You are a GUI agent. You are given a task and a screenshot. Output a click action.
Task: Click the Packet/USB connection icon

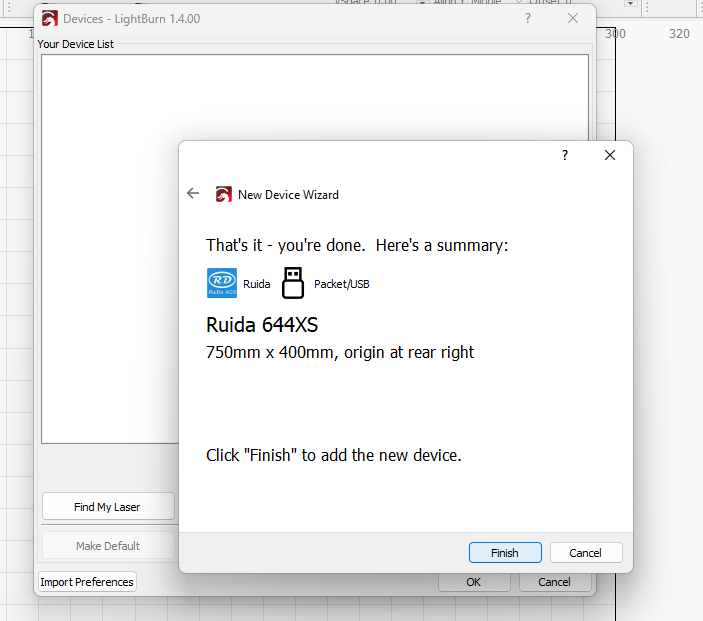click(x=293, y=283)
